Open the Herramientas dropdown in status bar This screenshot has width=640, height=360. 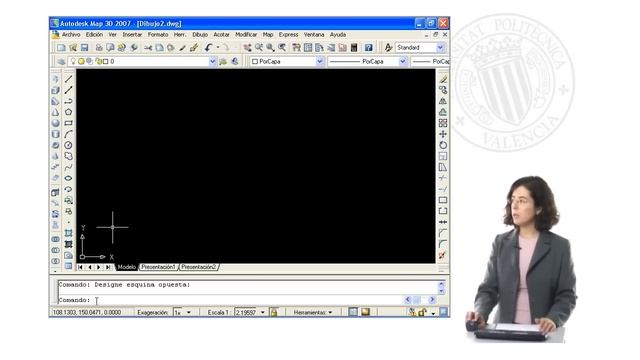point(313,313)
